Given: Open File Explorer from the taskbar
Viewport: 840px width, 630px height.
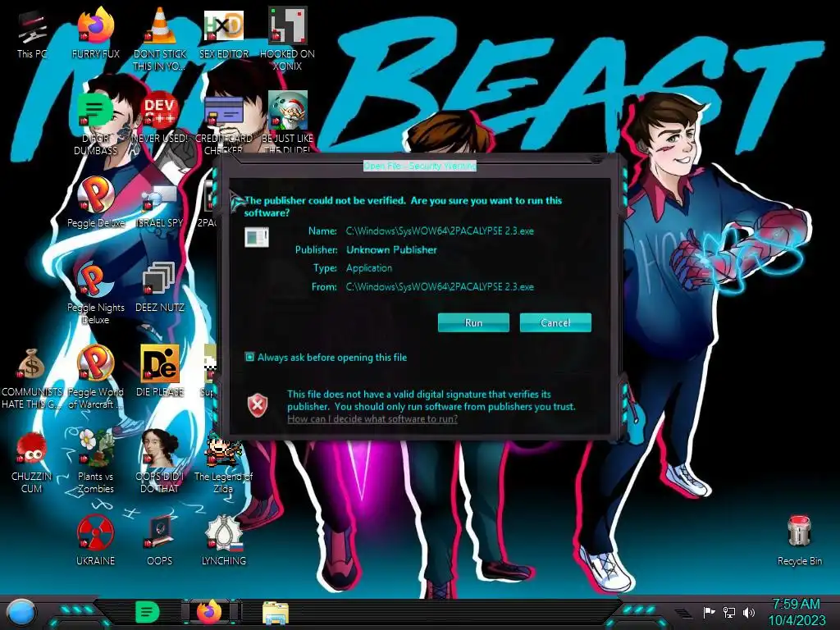Looking at the screenshot, I should point(276,613).
